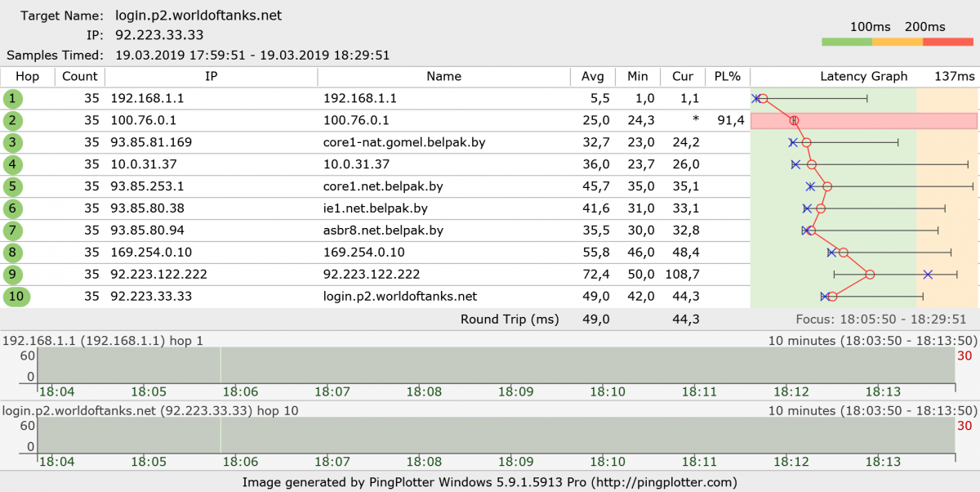Click the red 200ms legend color segment

coord(947,42)
